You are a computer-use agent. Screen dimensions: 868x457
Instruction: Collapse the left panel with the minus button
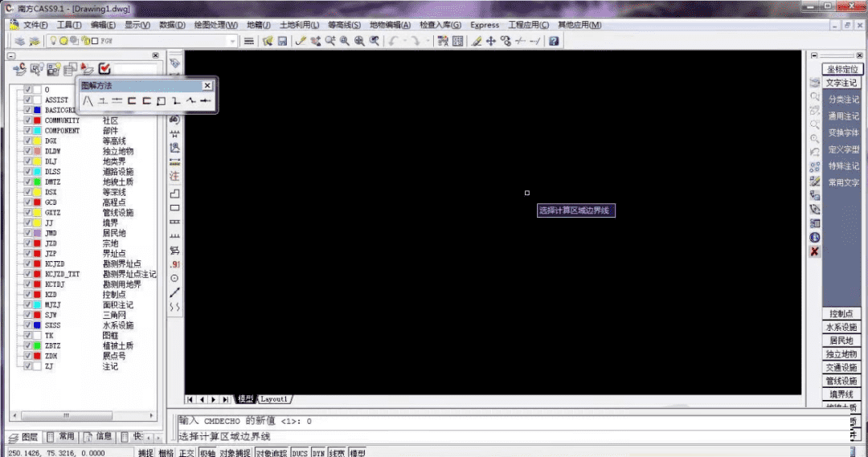click(11, 56)
